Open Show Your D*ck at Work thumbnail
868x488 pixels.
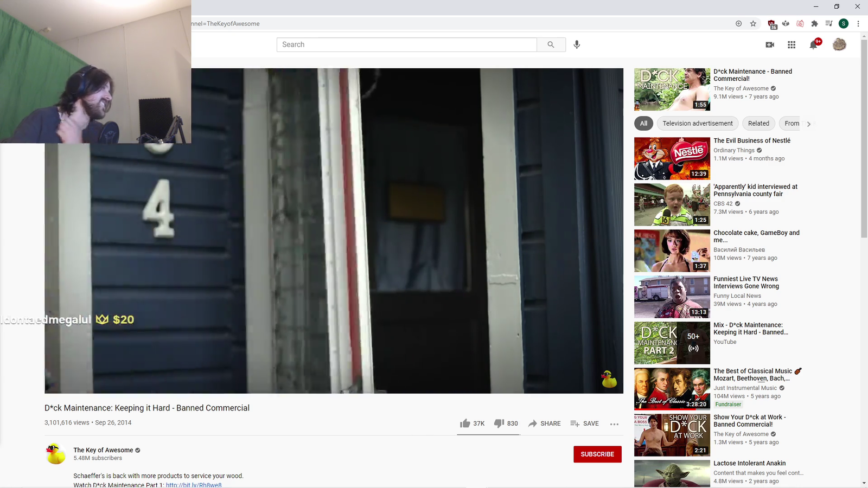tap(672, 435)
